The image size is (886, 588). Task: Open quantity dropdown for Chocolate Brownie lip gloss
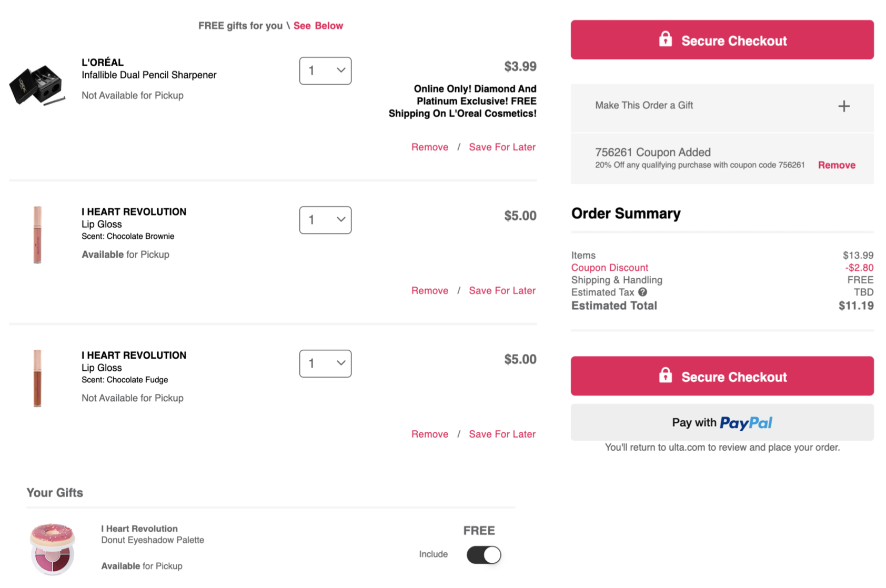point(325,220)
